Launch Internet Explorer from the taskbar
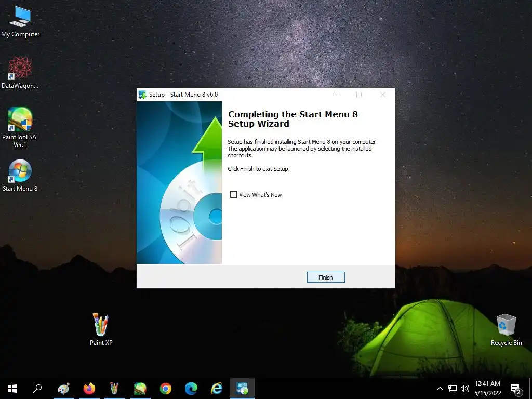Viewport: 532px width, 399px height. pos(217,389)
